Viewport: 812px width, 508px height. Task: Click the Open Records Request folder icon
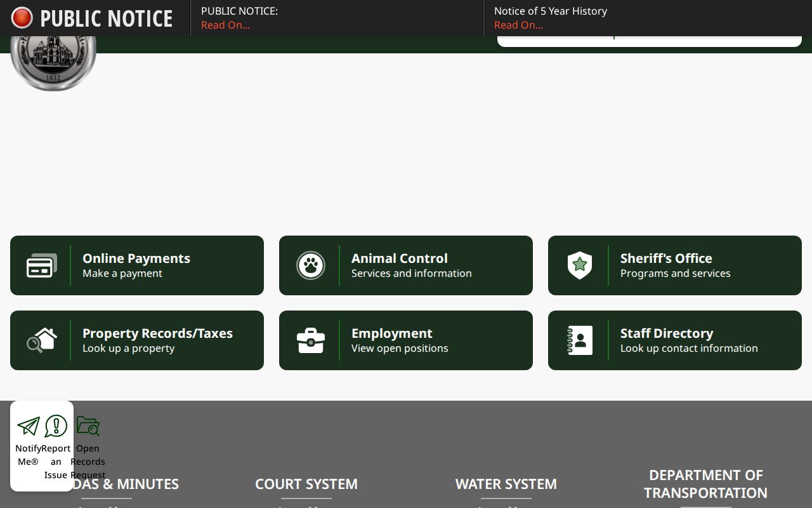pos(88,426)
